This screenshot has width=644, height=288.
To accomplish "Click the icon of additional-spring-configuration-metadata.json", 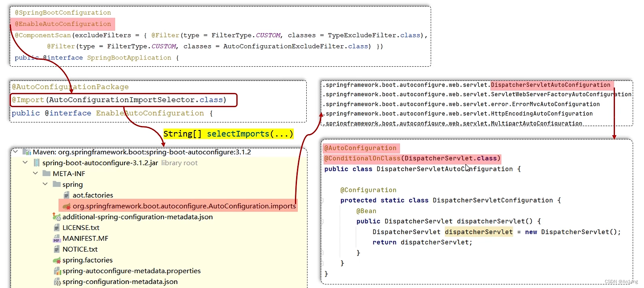I will point(57,217).
